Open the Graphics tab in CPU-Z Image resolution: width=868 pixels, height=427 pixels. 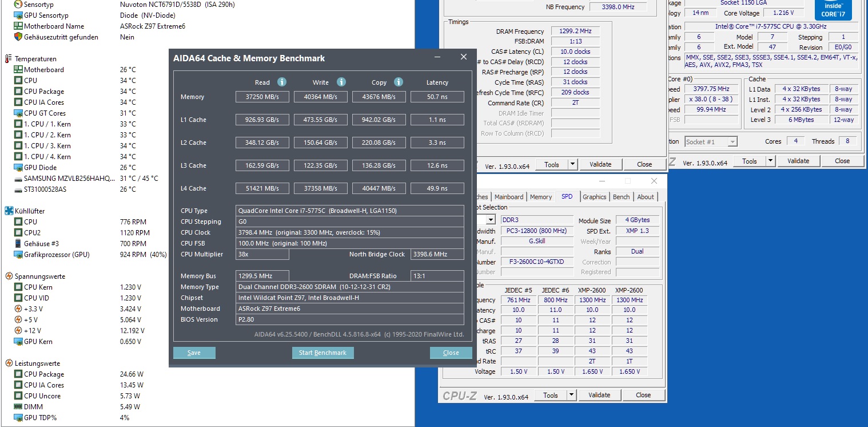click(594, 197)
